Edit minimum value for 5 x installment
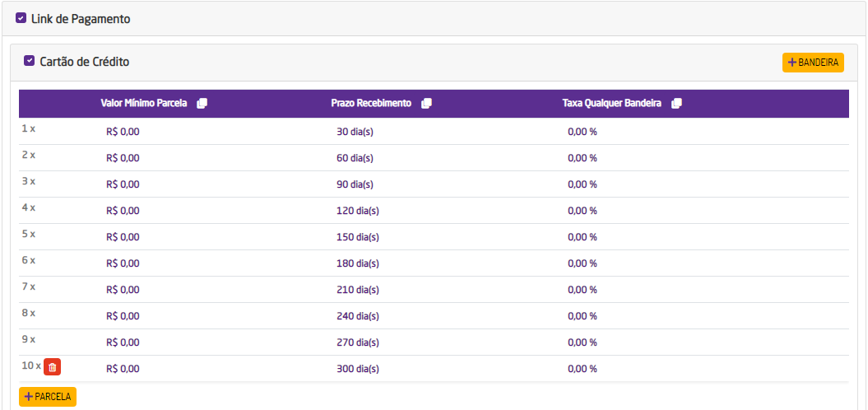 click(x=123, y=237)
